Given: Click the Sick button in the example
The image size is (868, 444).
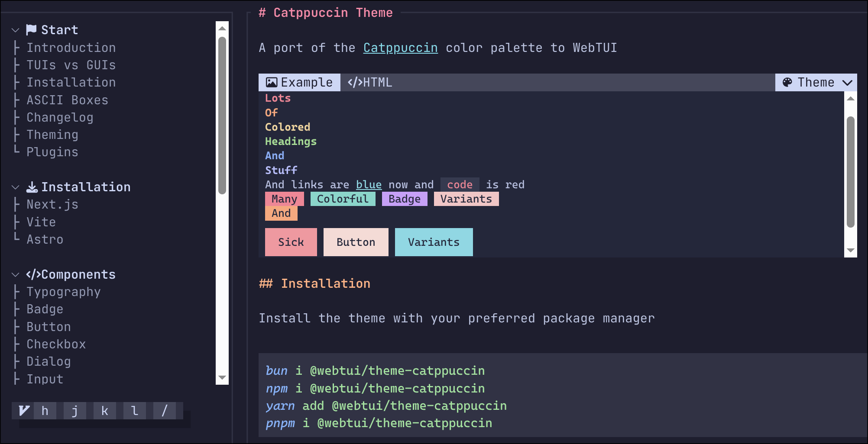Looking at the screenshot, I should click(x=291, y=242).
